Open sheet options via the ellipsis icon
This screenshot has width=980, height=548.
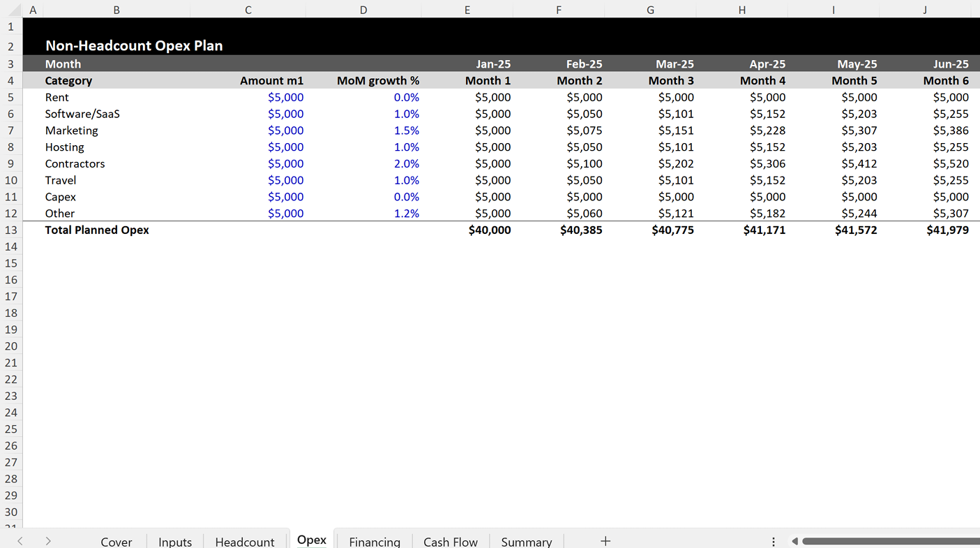click(x=773, y=540)
